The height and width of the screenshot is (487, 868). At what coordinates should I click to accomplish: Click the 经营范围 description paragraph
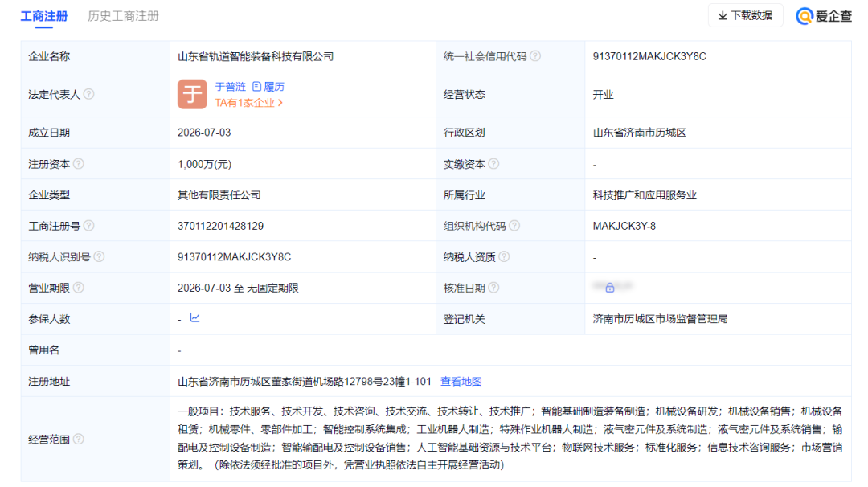pos(510,438)
